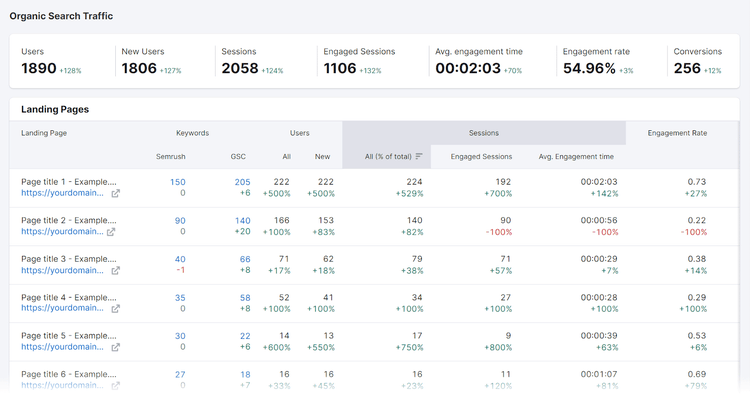Click Semrush keyword count 27
750x396 pixels.
(180, 374)
